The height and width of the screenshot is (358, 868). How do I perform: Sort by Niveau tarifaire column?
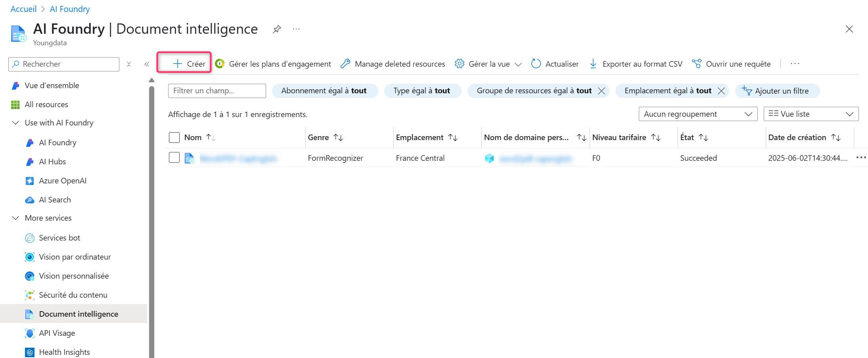point(627,137)
